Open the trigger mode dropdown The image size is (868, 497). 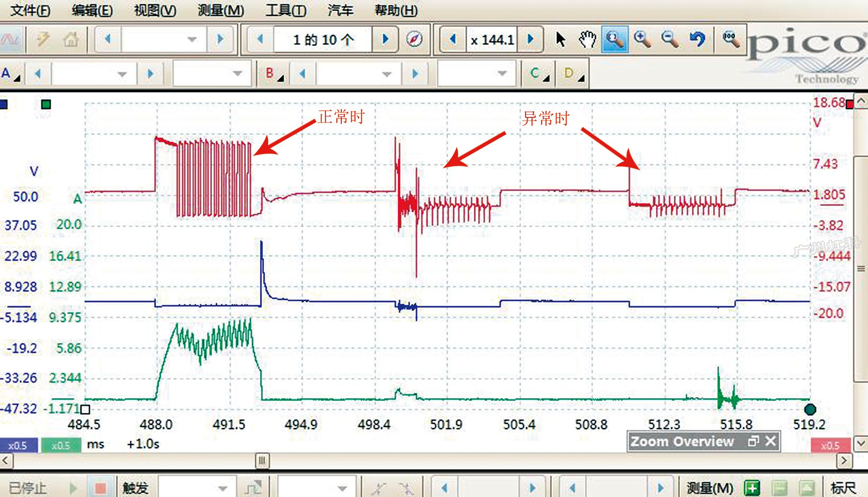(222, 488)
